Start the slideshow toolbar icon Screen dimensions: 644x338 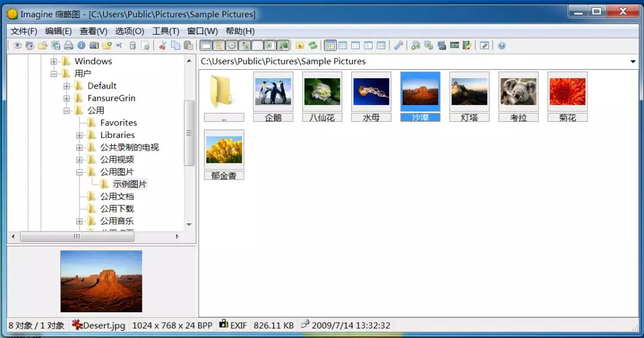coord(30,45)
